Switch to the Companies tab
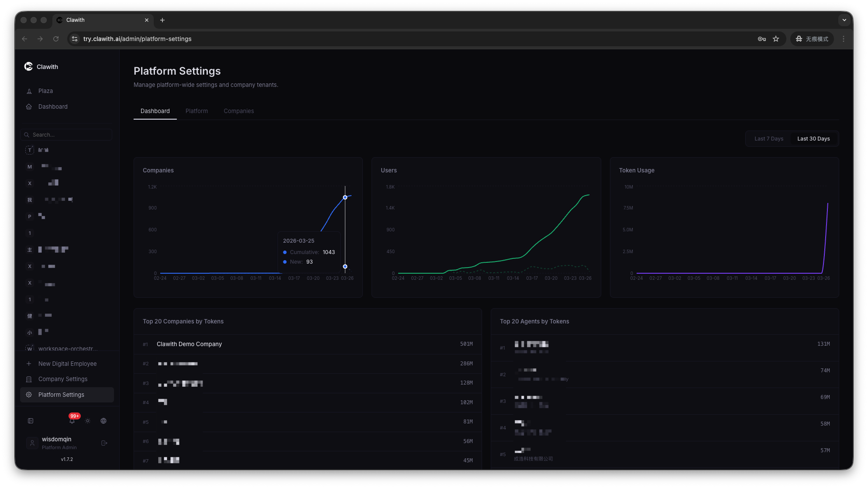This screenshot has height=488, width=868. [238, 111]
